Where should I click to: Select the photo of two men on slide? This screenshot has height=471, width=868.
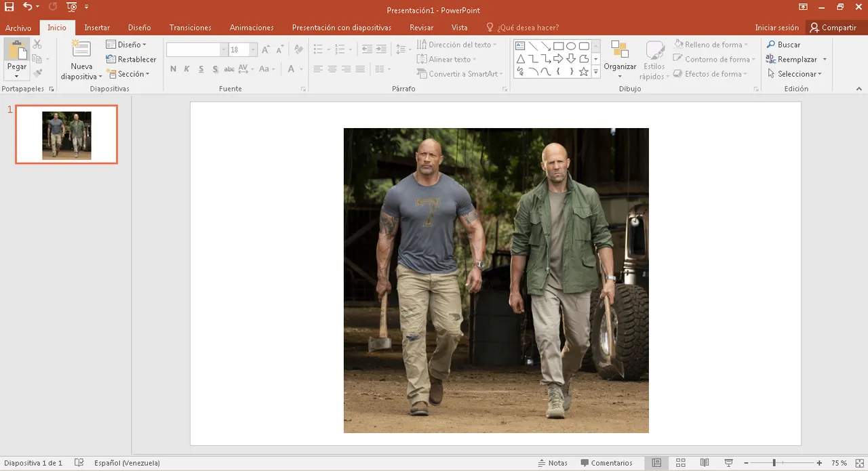(x=496, y=281)
